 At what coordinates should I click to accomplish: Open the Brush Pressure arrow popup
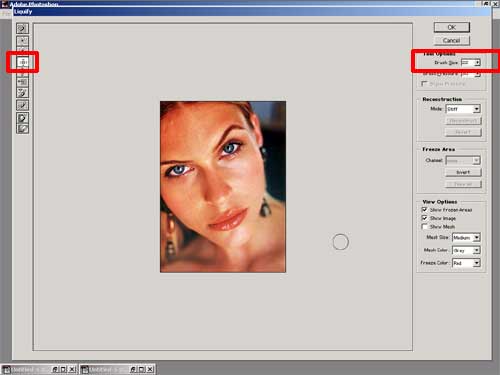click(477, 74)
